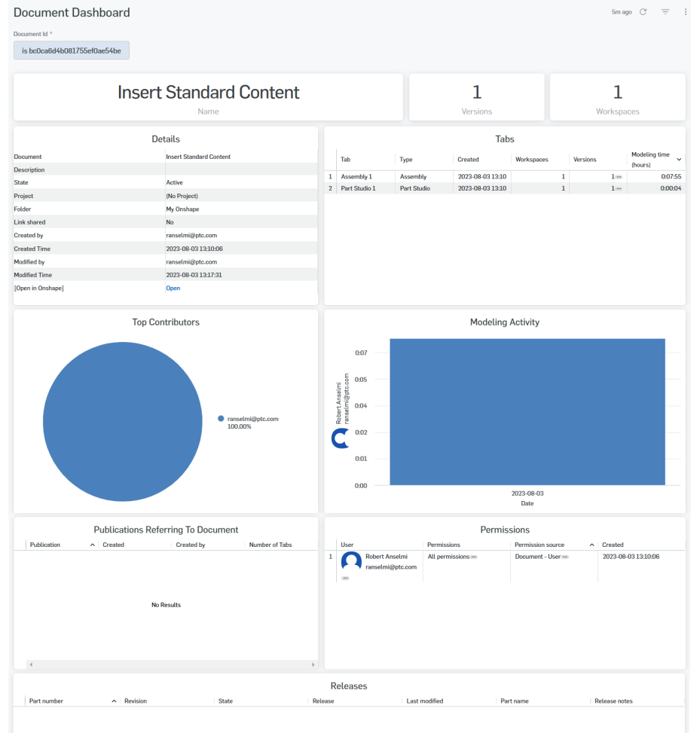The width and height of the screenshot is (700, 742).
Task: Click the blue bar in Modeling Activity
Action: pos(527,411)
